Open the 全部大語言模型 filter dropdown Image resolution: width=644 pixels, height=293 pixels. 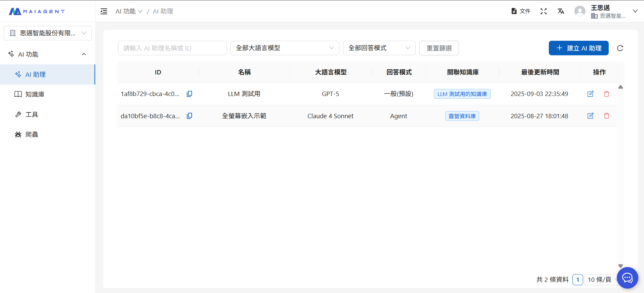pyautogui.click(x=285, y=48)
